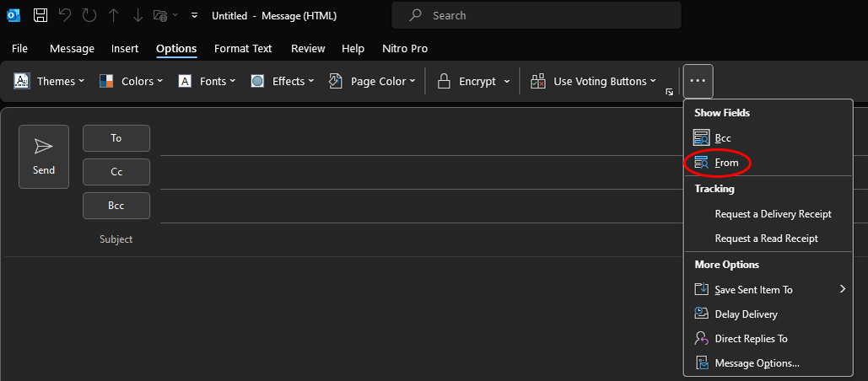This screenshot has height=381, width=868.
Task: Click the To recipients button
Action: coord(116,138)
